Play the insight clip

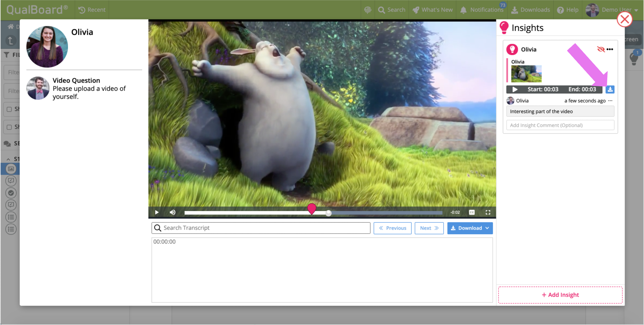point(515,89)
